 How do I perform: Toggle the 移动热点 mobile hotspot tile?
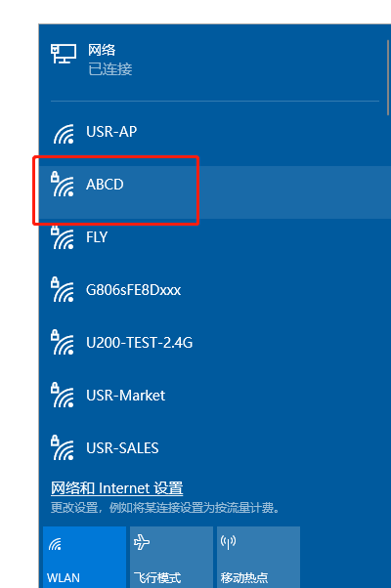[258, 558]
